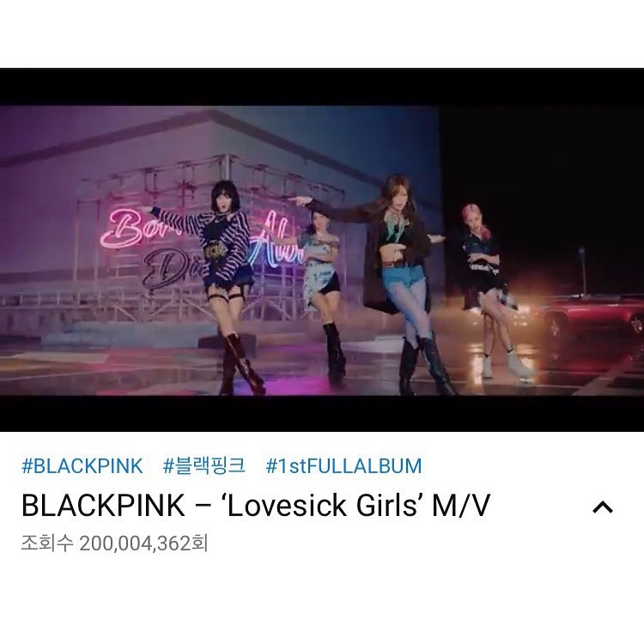This screenshot has height=644, width=644.
Task: Open the #BLACKPINK hashtag link
Action: pyautogui.click(x=82, y=466)
